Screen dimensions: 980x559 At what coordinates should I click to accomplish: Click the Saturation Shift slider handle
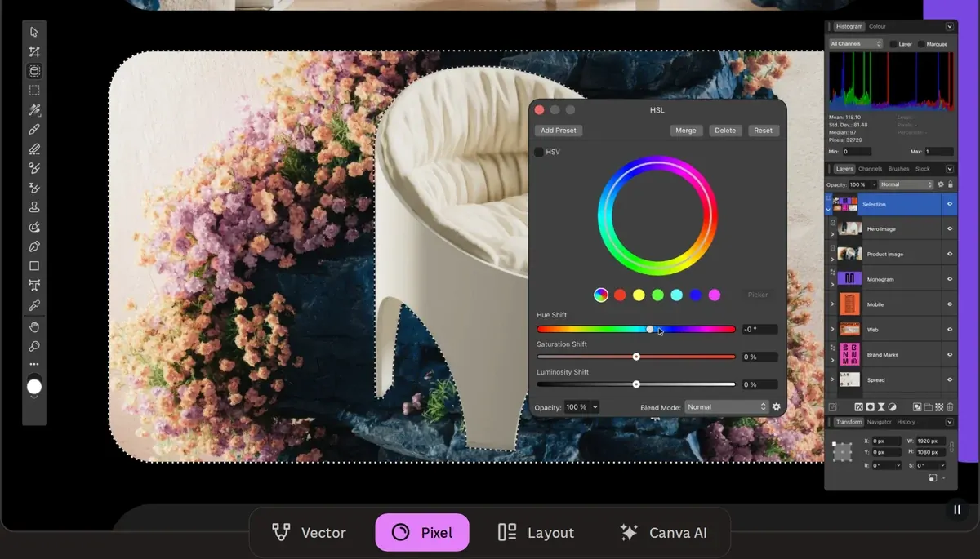[x=636, y=357]
